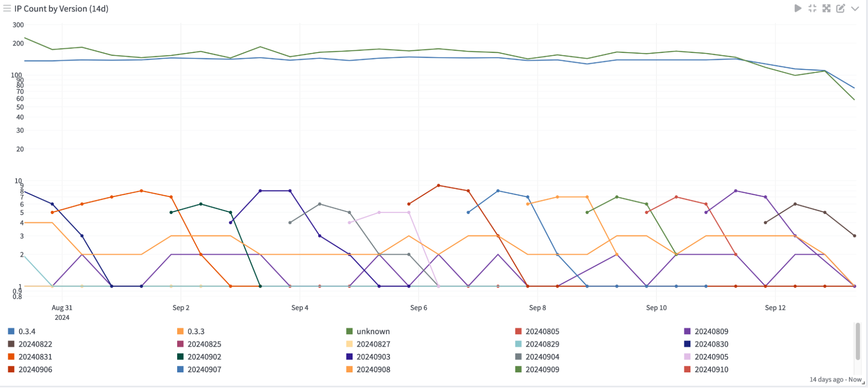
Task: Select the 20240906 legend label
Action: pyautogui.click(x=35, y=370)
